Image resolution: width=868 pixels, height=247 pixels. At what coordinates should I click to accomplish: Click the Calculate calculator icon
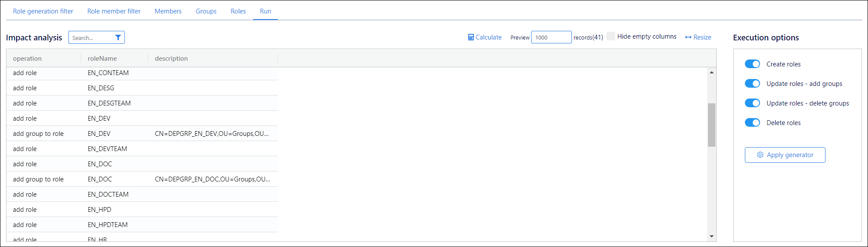[x=471, y=37]
